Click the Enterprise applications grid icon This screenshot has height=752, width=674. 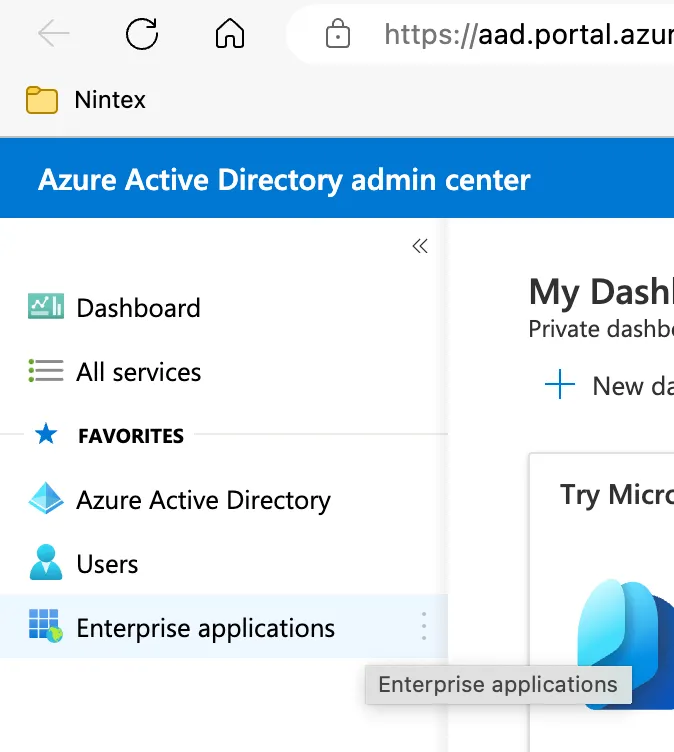point(46,625)
